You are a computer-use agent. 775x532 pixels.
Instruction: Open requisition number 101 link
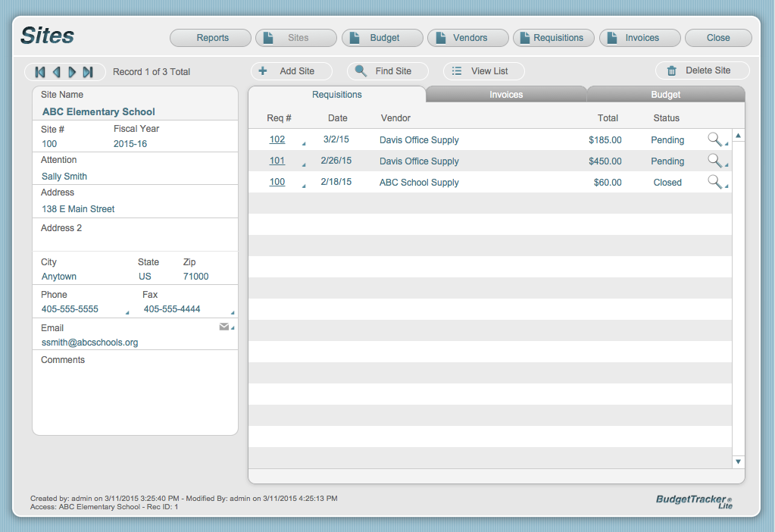tap(277, 161)
